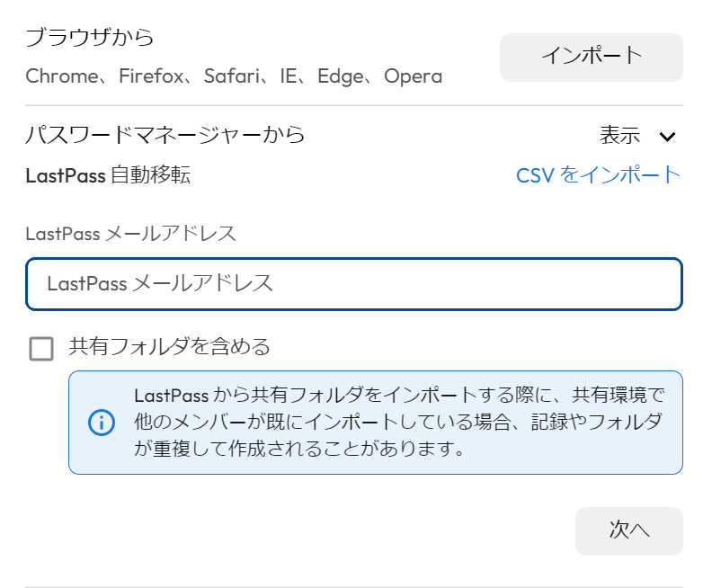Click the LastPass 自動移転 text
Image resolution: width=712 pixels, height=588 pixels.
click(x=108, y=175)
